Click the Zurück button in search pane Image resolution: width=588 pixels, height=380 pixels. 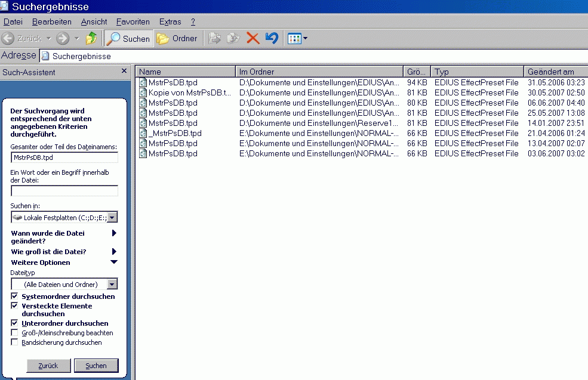click(48, 365)
